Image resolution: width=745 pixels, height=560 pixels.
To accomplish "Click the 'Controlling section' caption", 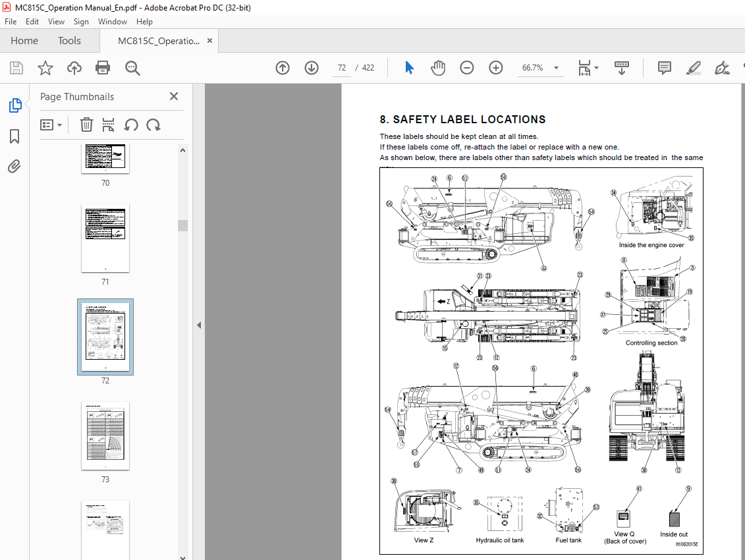I will 651,343.
